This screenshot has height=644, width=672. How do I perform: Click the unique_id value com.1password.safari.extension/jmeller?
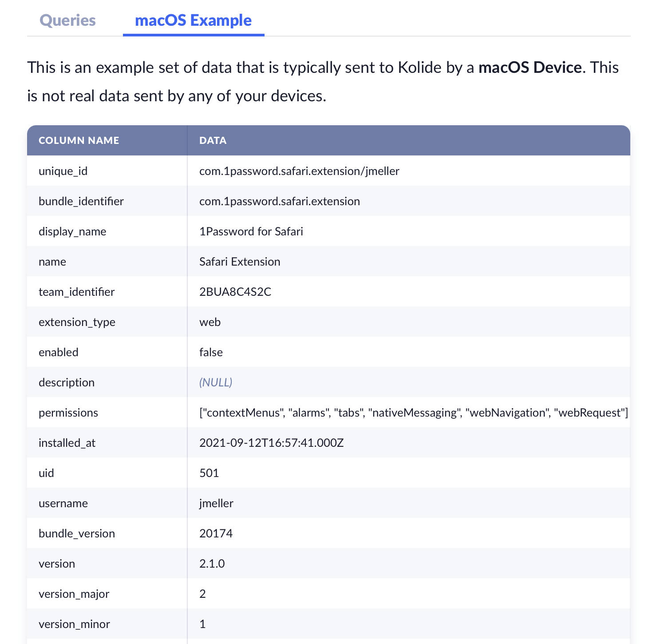299,171
